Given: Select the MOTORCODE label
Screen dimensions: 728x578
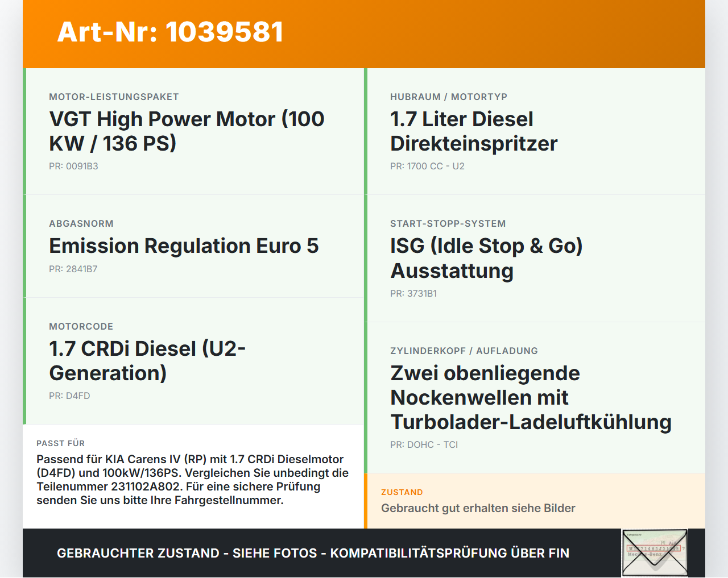Looking at the screenshot, I should pos(81,327).
